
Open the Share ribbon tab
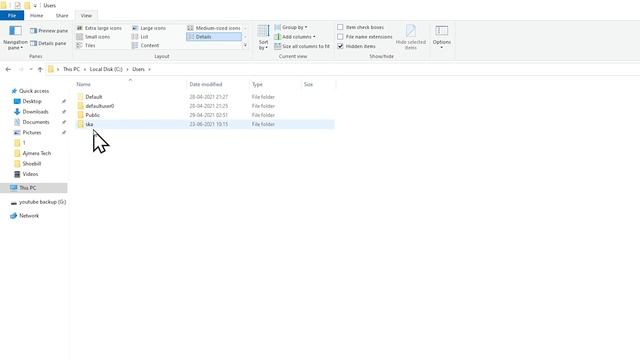(62, 16)
